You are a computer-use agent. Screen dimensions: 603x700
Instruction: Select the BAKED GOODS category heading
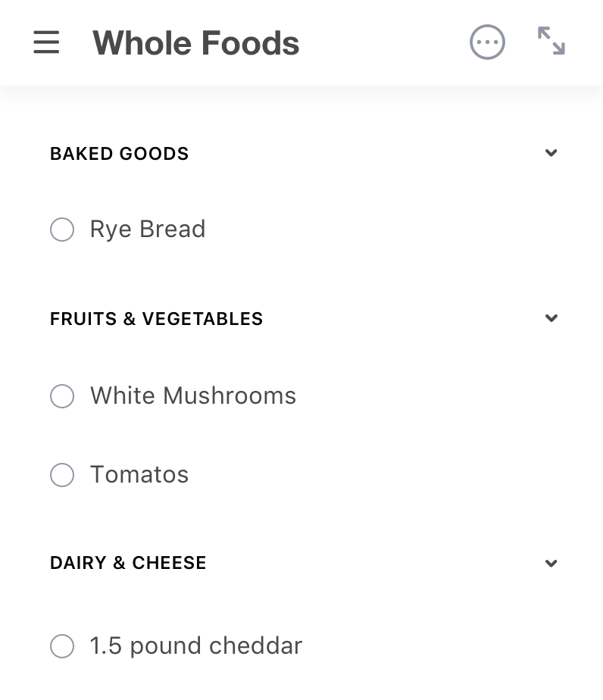pyautogui.click(x=119, y=154)
